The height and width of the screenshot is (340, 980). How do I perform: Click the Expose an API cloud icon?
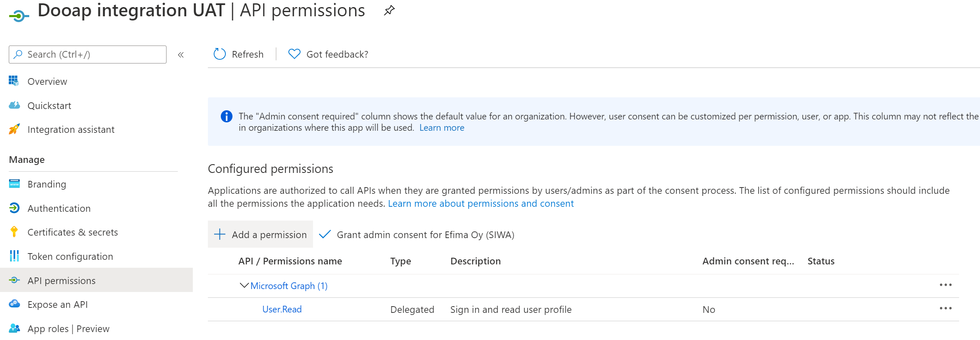(x=14, y=304)
